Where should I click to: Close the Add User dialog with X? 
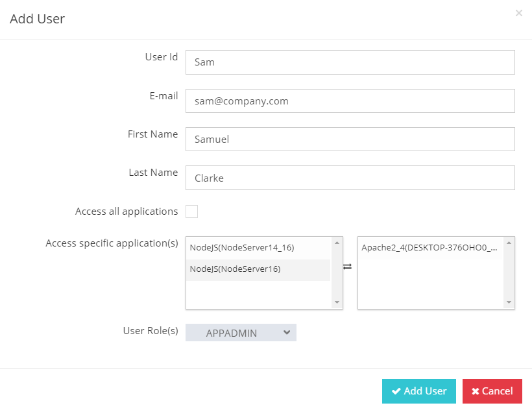point(518,13)
